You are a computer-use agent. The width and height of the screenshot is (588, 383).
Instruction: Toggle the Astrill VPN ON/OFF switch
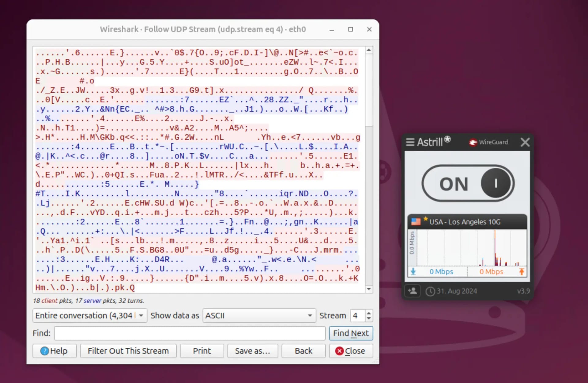point(495,183)
